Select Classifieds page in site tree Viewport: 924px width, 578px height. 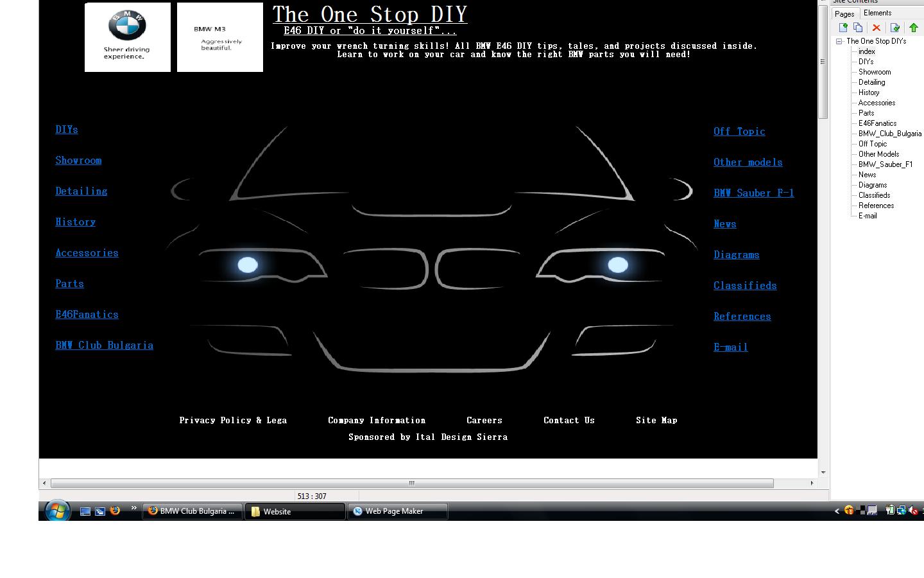point(875,195)
